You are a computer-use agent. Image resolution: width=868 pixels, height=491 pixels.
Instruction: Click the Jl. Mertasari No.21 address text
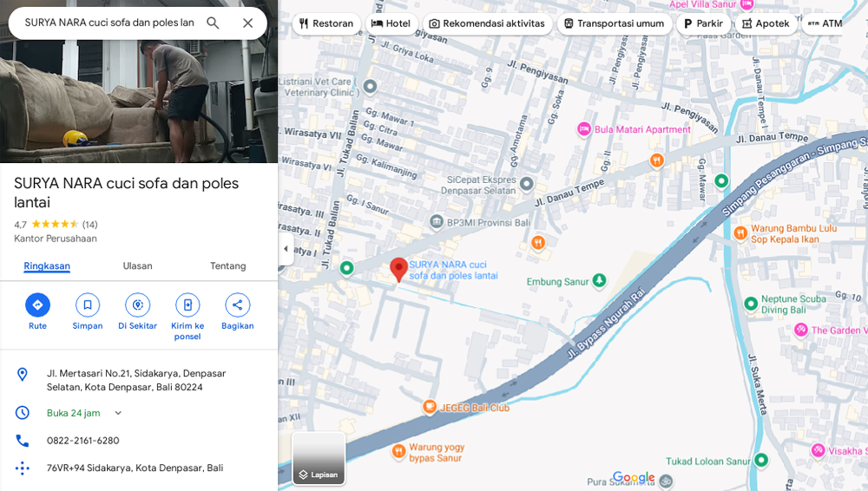(136, 380)
